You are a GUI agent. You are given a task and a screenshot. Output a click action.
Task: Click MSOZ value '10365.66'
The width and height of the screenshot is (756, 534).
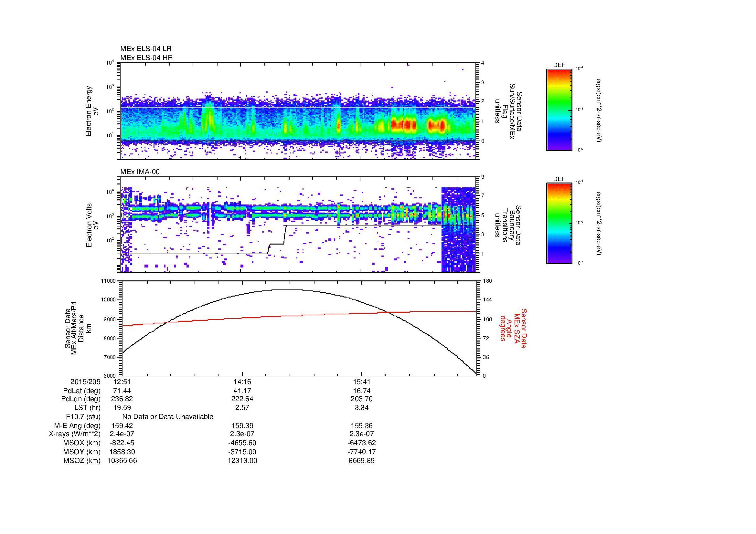[x=122, y=461]
